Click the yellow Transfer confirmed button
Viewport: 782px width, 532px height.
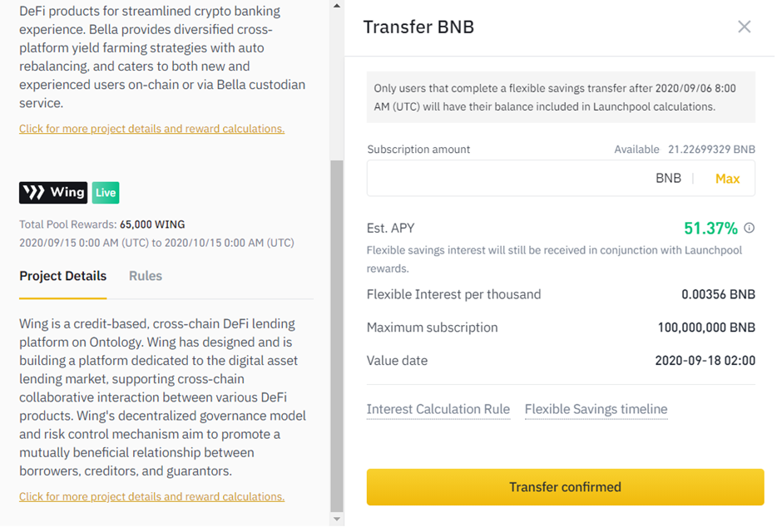click(x=565, y=487)
